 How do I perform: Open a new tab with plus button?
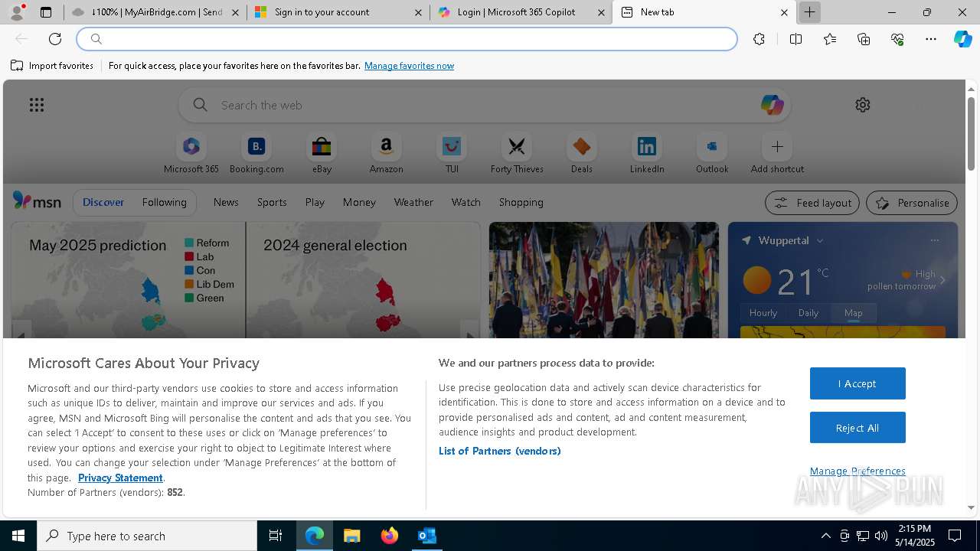tap(809, 12)
